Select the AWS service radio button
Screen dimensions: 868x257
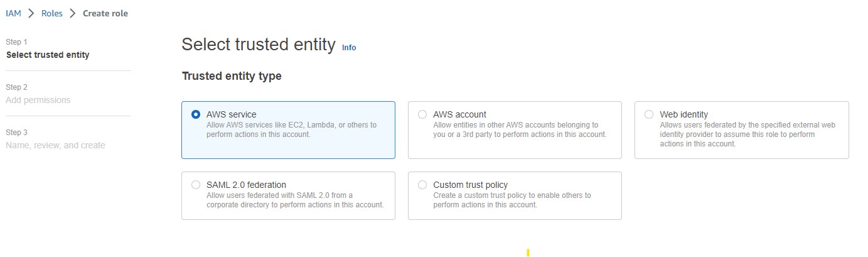pyautogui.click(x=196, y=114)
